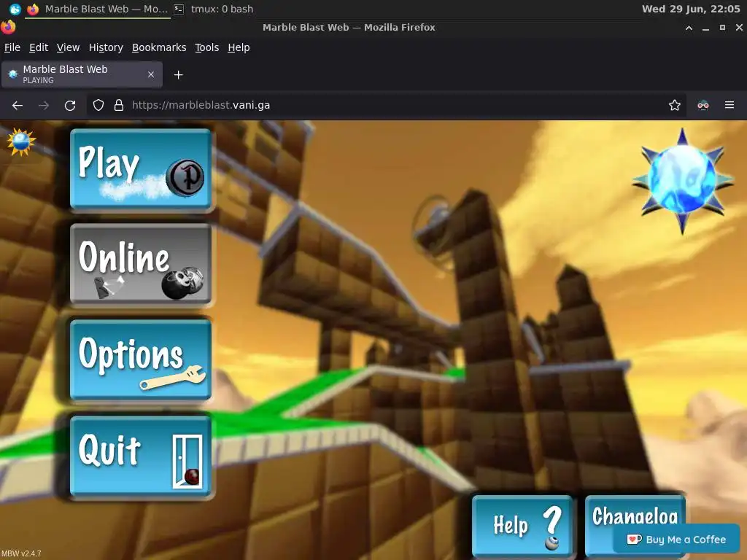Open the Firefox hamburger application menu
Viewport: 747px width, 560px height.
[x=729, y=105]
